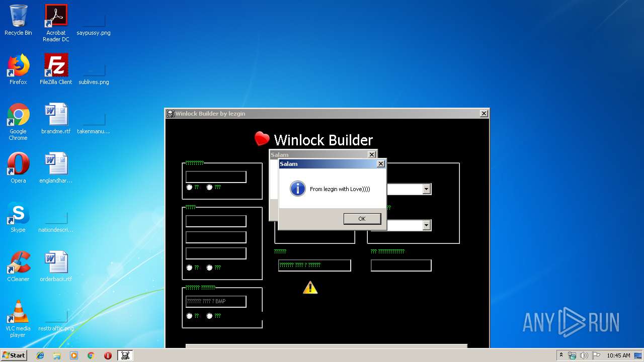Launch Internet Explorer from the taskbar

point(40,355)
